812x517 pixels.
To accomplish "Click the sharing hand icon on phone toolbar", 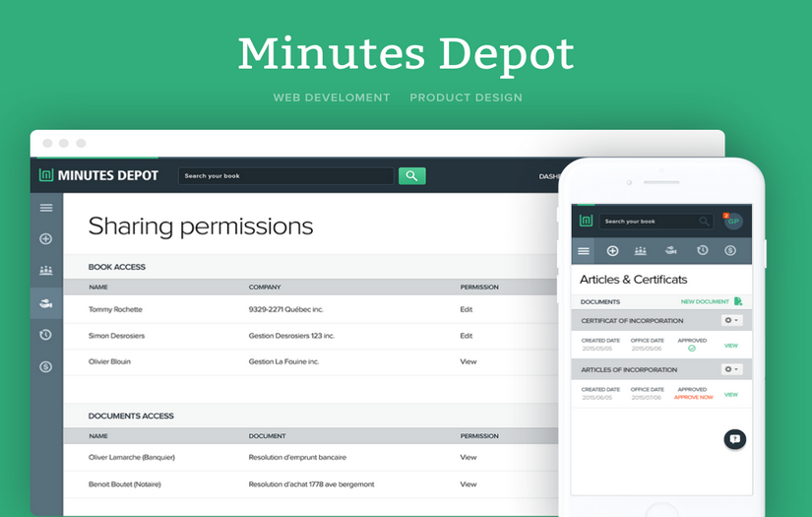I will coord(670,251).
